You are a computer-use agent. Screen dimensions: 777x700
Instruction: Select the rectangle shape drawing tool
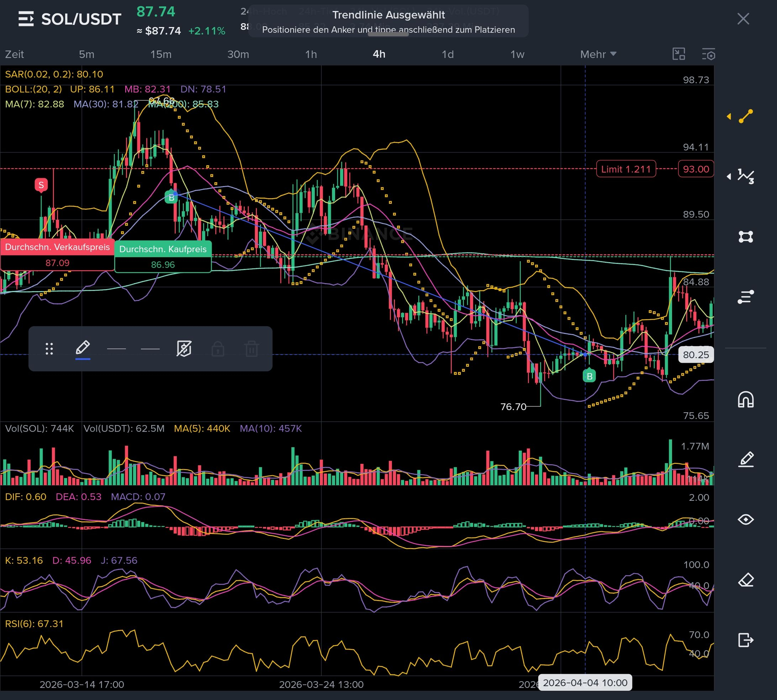(x=746, y=237)
